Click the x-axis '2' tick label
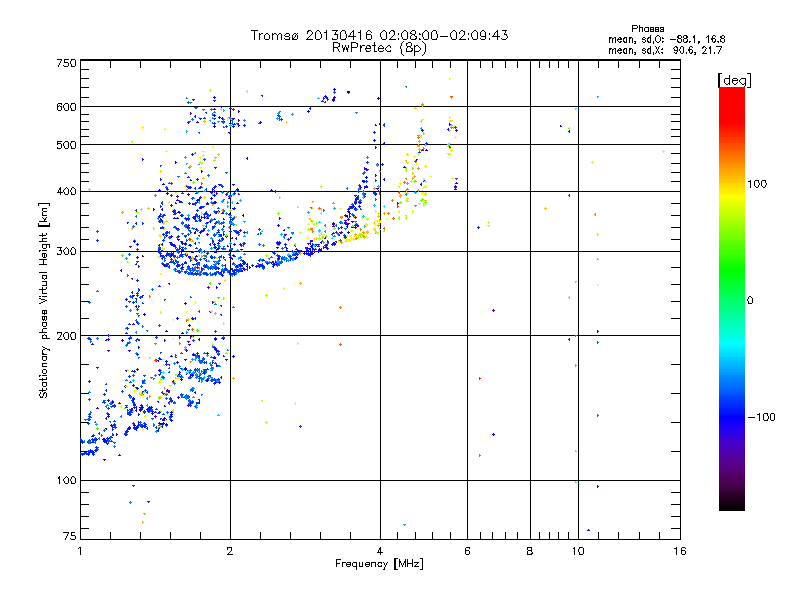Viewport: 800px width, 600px height. [x=230, y=551]
